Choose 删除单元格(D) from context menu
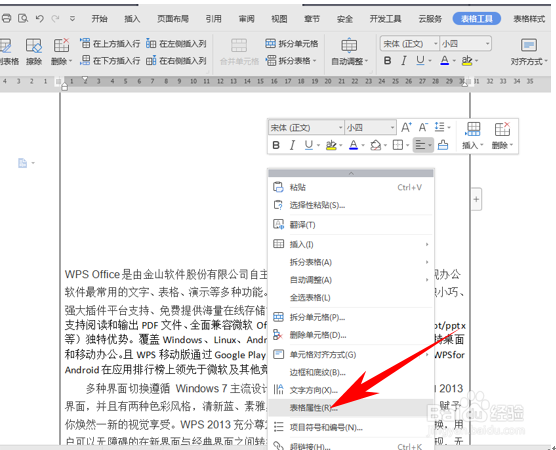Image resolution: width=556 pixels, height=450 pixels. coord(351,335)
